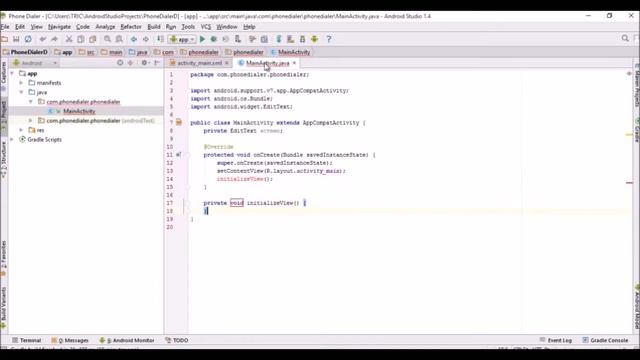Viewport: 640px width, 360px height.
Task: Collapse the first com.phonedialer.phonedialer package
Action: (31, 102)
